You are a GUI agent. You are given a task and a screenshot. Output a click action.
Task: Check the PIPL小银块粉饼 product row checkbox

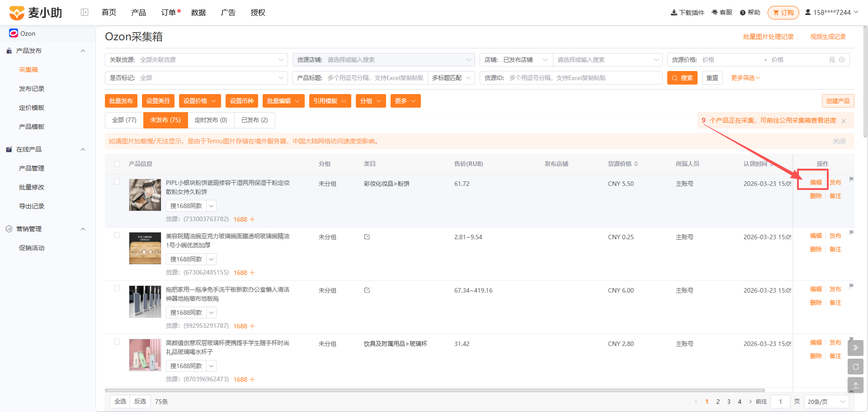(x=117, y=181)
